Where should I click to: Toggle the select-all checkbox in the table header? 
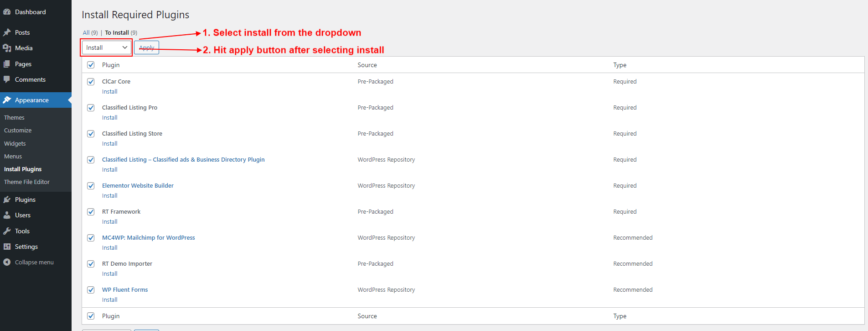pyautogui.click(x=91, y=65)
